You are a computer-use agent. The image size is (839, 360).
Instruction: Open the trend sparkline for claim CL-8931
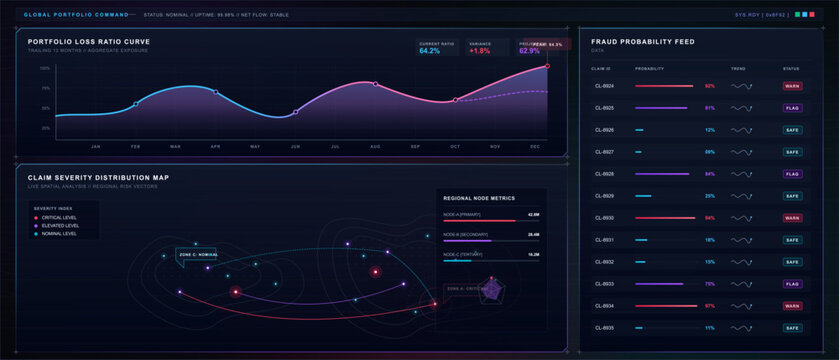coord(742,240)
